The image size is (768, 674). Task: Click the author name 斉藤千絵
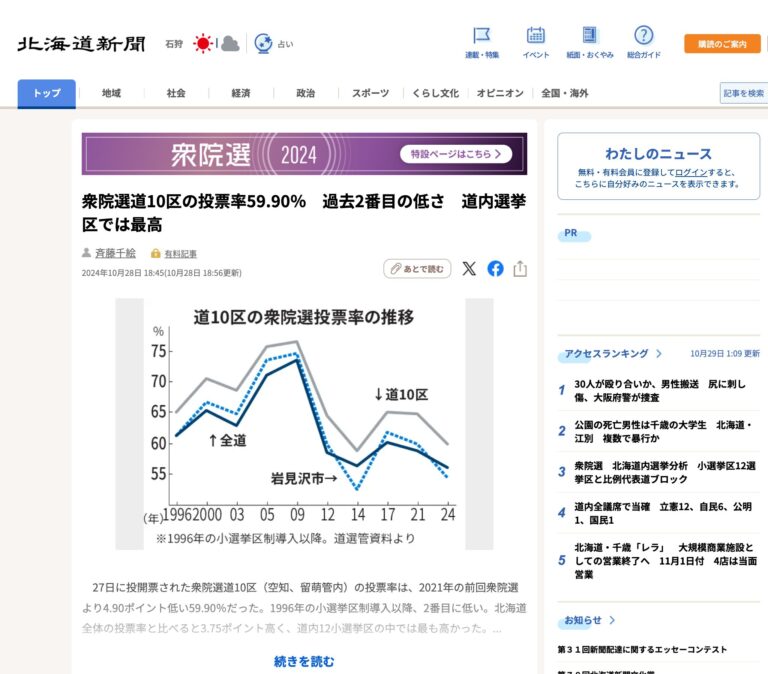pos(115,253)
